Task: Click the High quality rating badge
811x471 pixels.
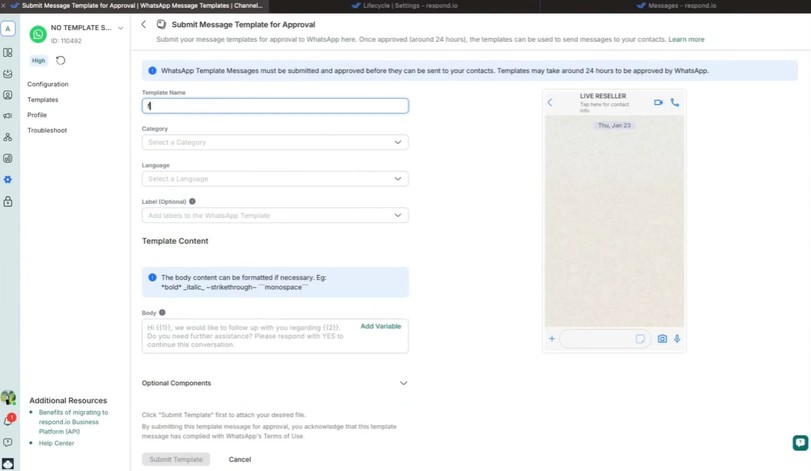Action: [x=38, y=60]
